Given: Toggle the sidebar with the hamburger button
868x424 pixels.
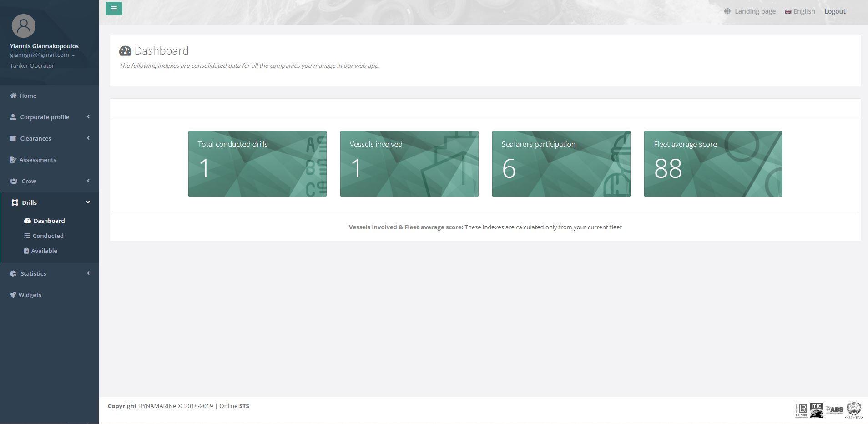Looking at the screenshot, I should pos(114,8).
